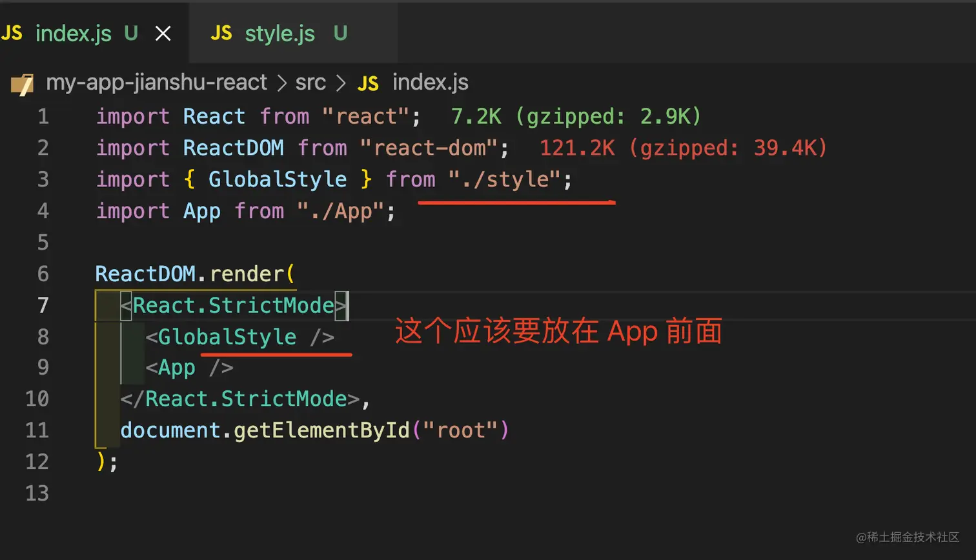Image resolution: width=976 pixels, height=560 pixels.
Task: Click the U git status on index.js tab
Action: [x=131, y=33]
